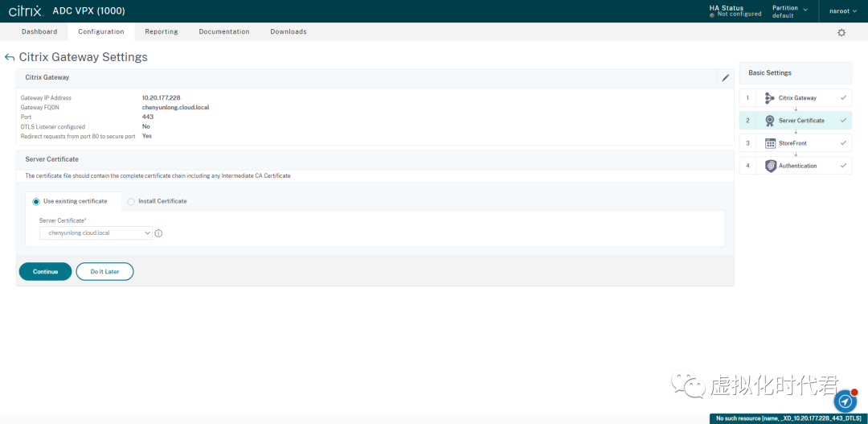Switch to Configuration tab
The height and width of the screenshot is (424, 868).
pyautogui.click(x=100, y=31)
